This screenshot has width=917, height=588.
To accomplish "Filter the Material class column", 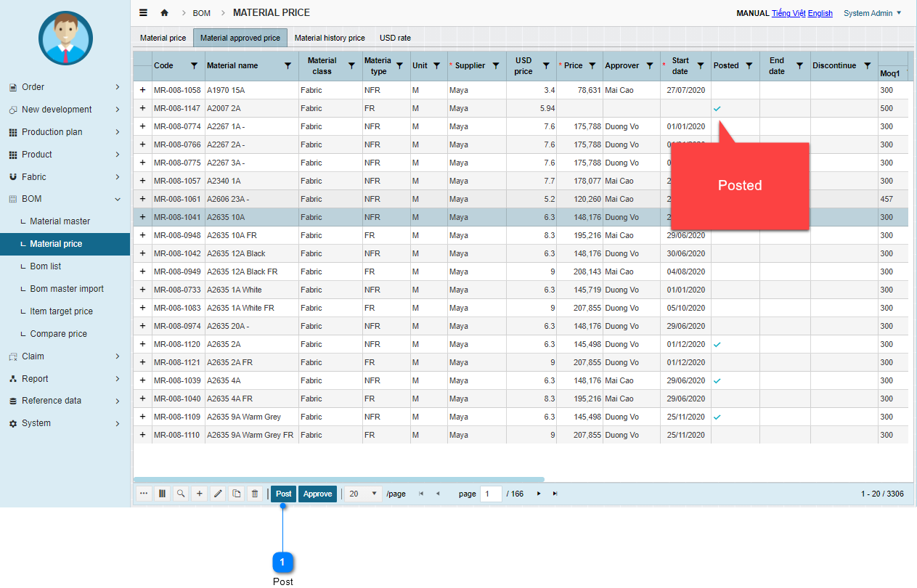I will pyautogui.click(x=351, y=65).
